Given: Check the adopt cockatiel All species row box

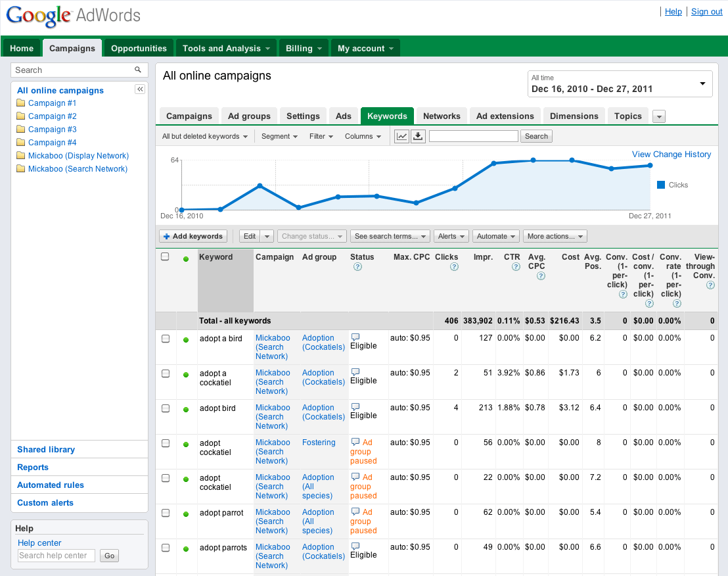Looking at the screenshot, I should (166, 478).
